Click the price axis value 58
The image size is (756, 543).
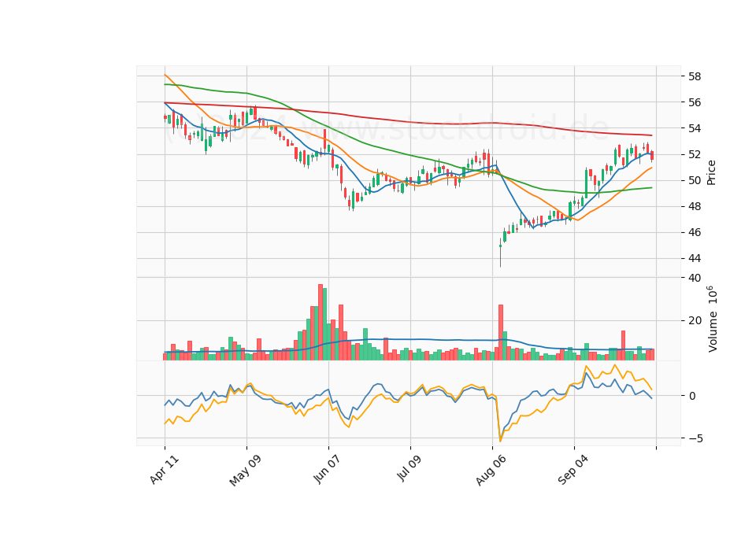coord(695,76)
